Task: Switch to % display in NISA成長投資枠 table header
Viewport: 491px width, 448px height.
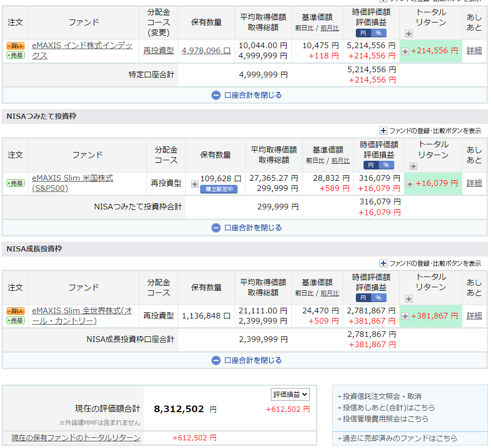Action: 378,297
